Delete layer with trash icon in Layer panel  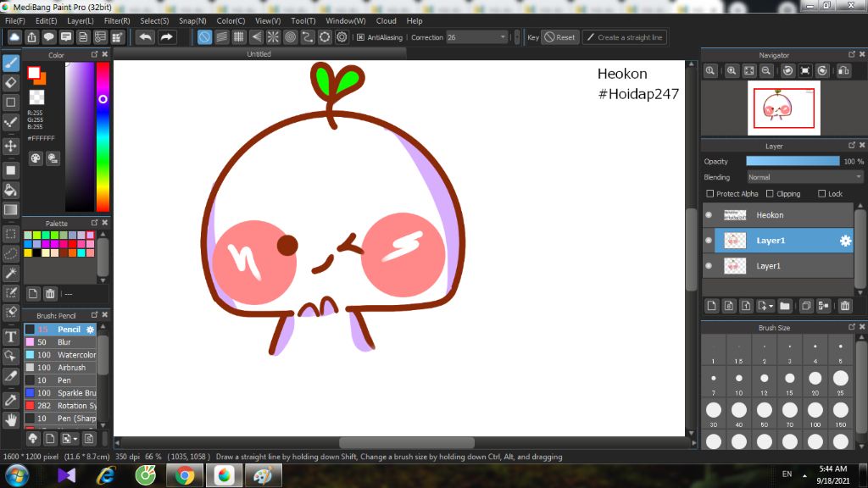pyautogui.click(x=845, y=305)
